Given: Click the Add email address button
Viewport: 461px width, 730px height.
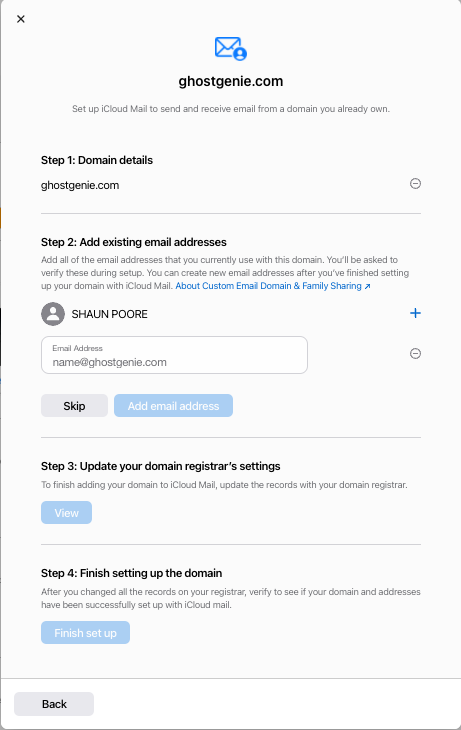Looking at the screenshot, I should [173, 406].
